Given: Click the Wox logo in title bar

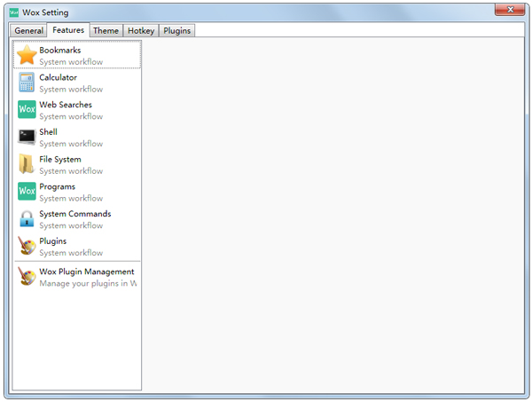Looking at the screenshot, I should (13, 12).
